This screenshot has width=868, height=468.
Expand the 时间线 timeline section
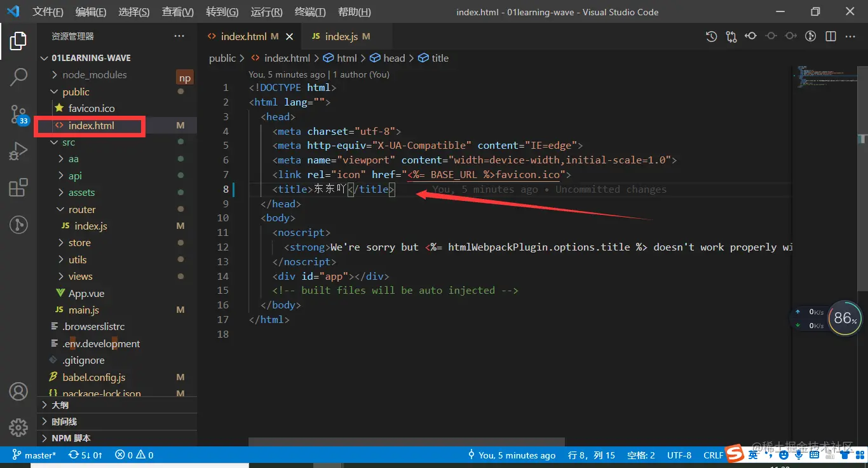coord(117,422)
